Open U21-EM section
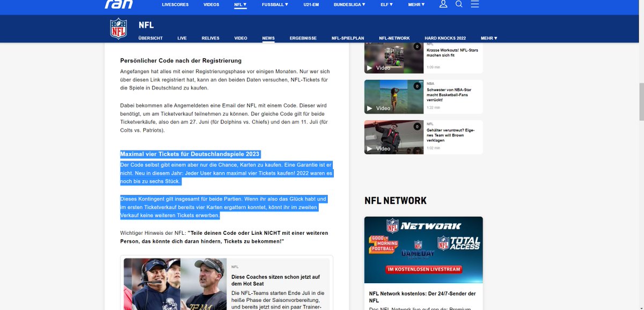 click(311, 4)
